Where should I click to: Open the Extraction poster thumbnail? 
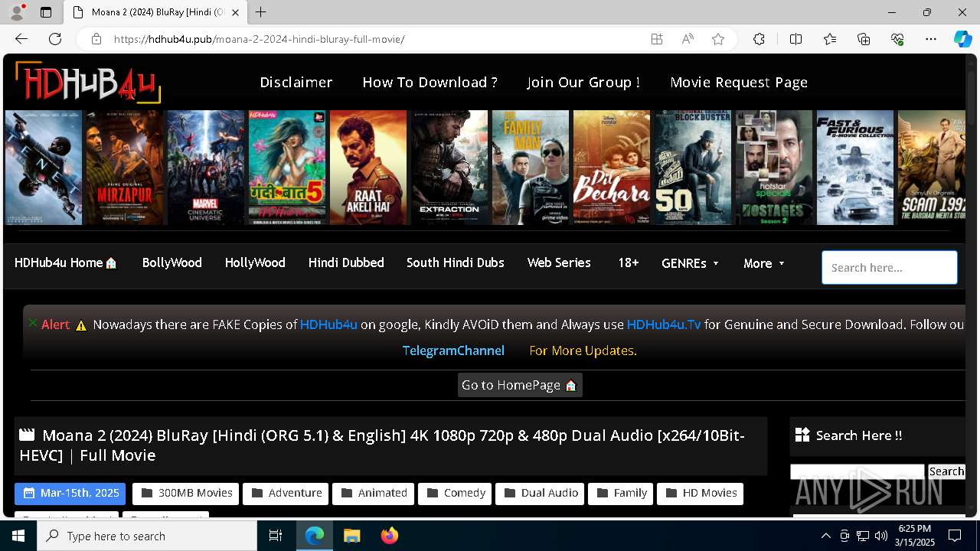[449, 168]
